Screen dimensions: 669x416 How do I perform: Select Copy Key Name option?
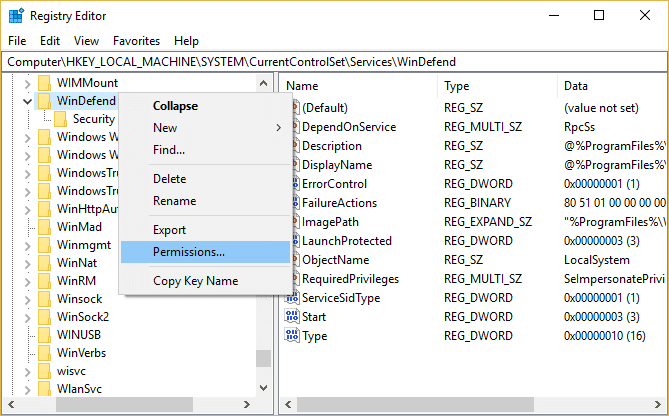[x=195, y=281]
